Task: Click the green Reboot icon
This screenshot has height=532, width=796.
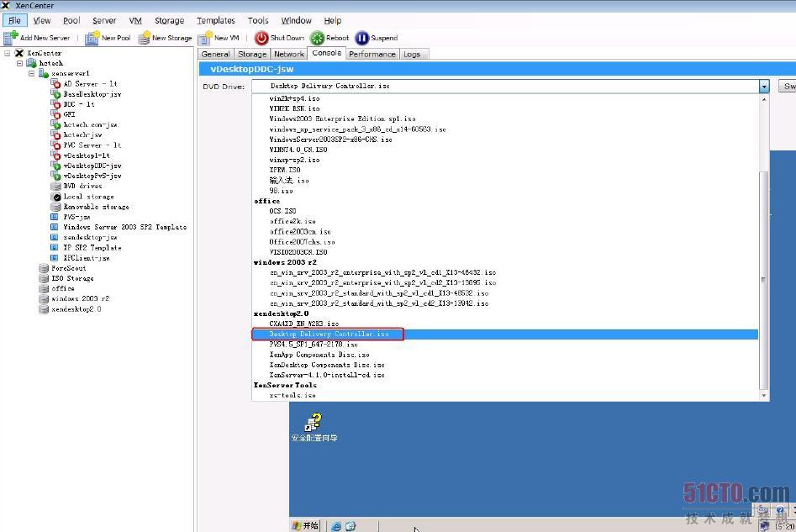Action: pos(317,38)
